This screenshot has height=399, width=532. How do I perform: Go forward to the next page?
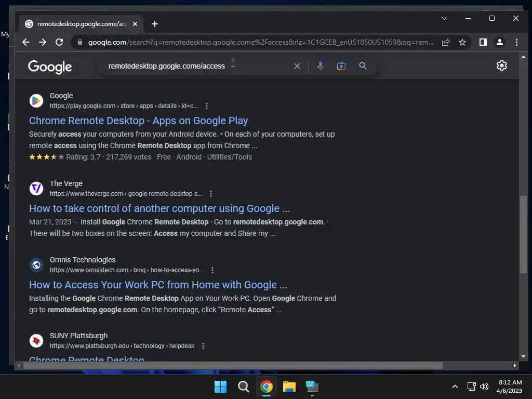click(x=43, y=42)
